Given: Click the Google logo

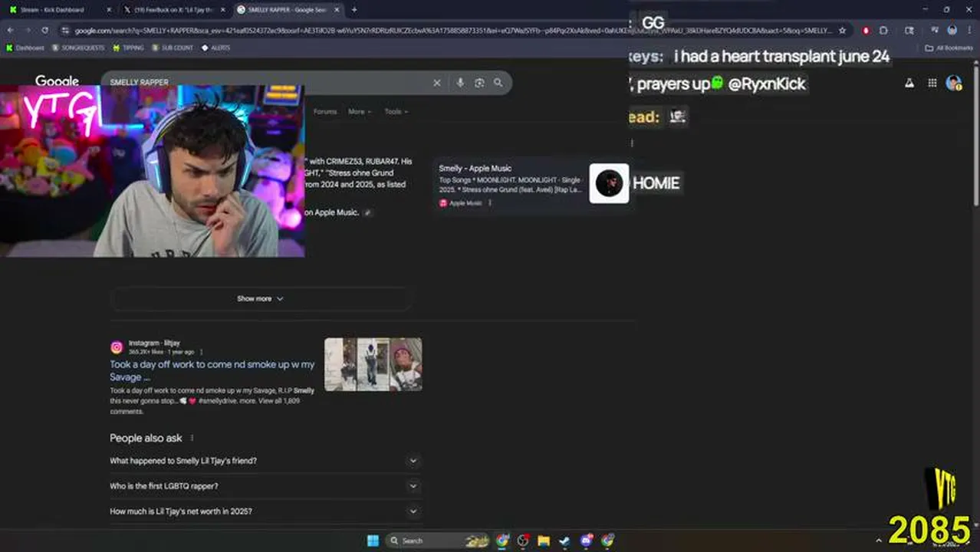Looking at the screenshot, I should [57, 80].
